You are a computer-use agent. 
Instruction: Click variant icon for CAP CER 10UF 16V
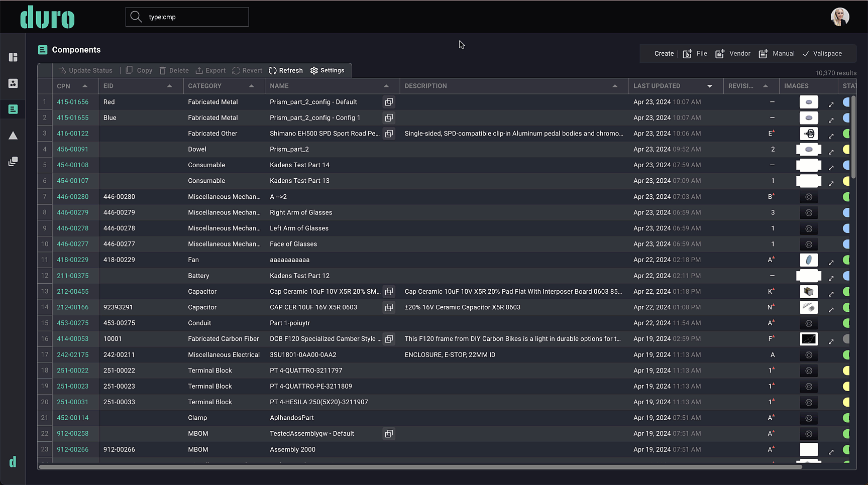pos(389,307)
